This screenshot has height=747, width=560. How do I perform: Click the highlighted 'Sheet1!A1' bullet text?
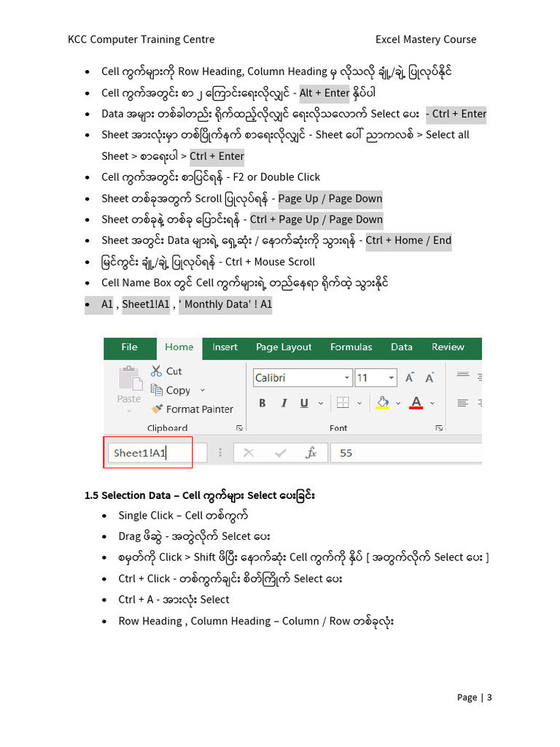pyautogui.click(x=146, y=304)
